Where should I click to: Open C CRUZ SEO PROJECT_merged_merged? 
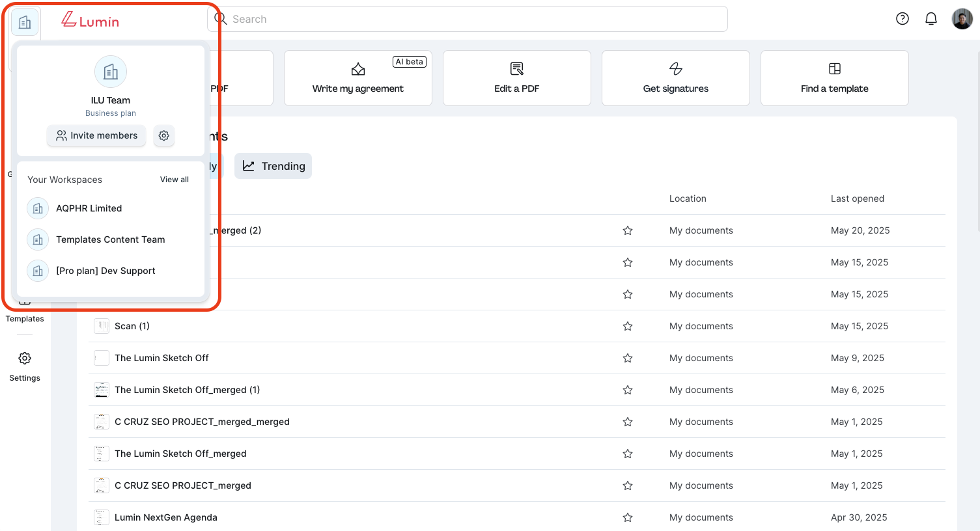202,422
